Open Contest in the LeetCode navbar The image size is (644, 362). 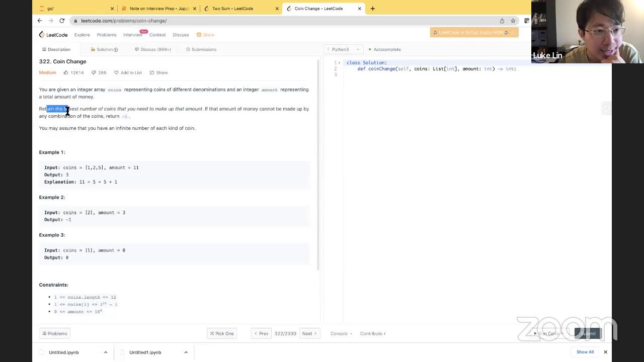157,35
